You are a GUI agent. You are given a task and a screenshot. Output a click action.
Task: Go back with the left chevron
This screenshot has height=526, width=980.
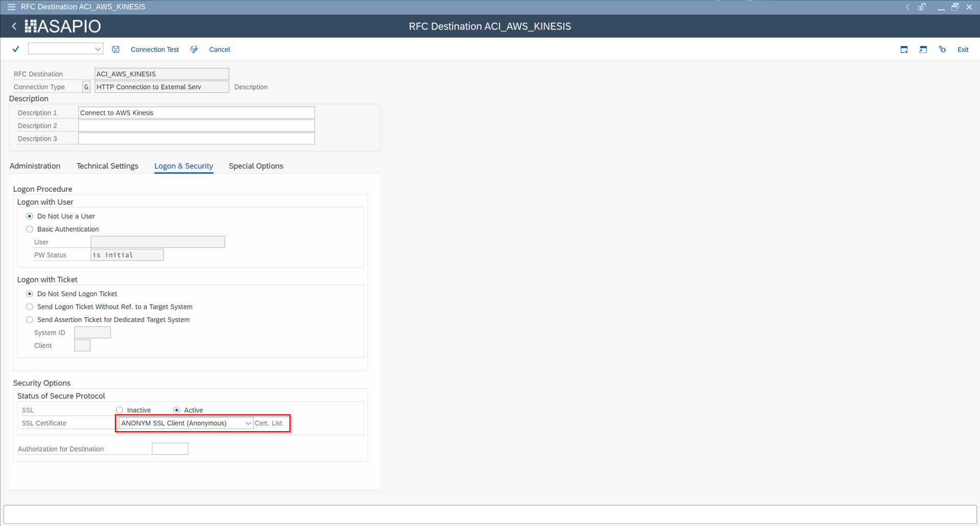point(14,26)
